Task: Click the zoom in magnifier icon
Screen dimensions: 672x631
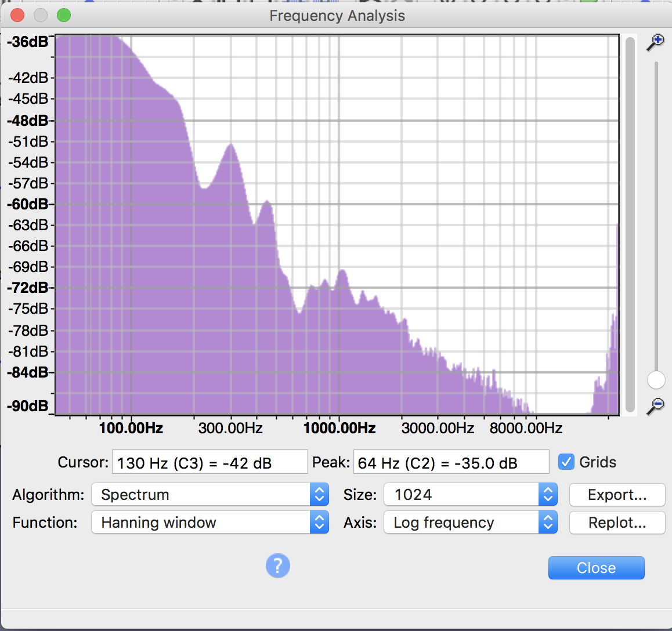Action: click(655, 43)
